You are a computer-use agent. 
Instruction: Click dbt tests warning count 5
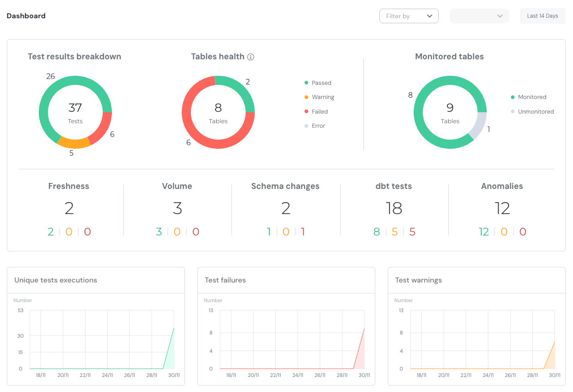(394, 232)
